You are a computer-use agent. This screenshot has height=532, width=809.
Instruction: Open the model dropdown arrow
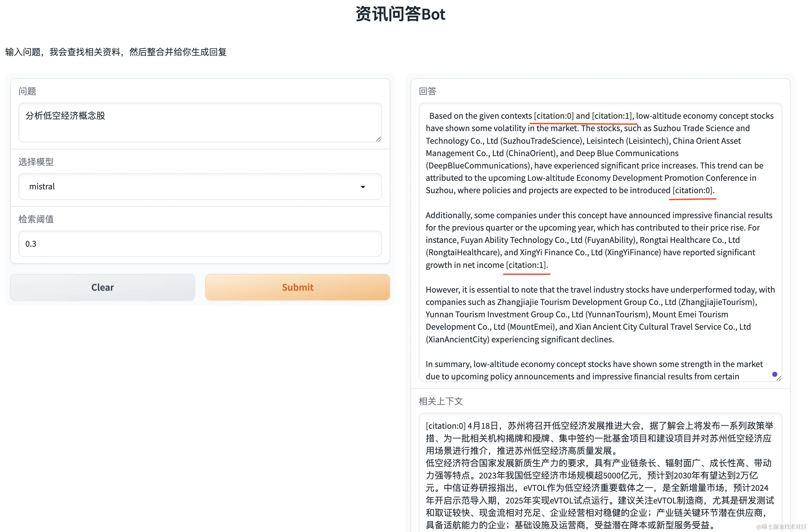[x=363, y=187]
